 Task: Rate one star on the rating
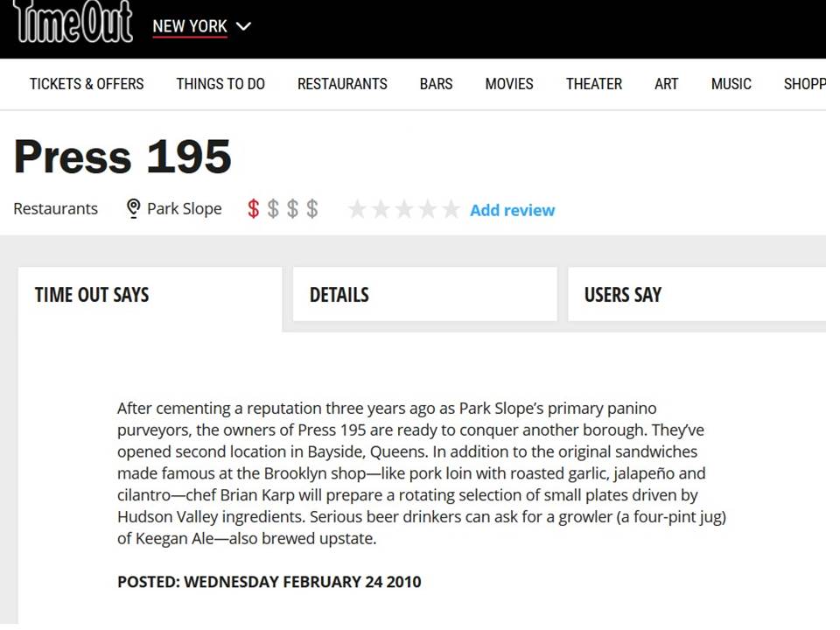point(357,209)
